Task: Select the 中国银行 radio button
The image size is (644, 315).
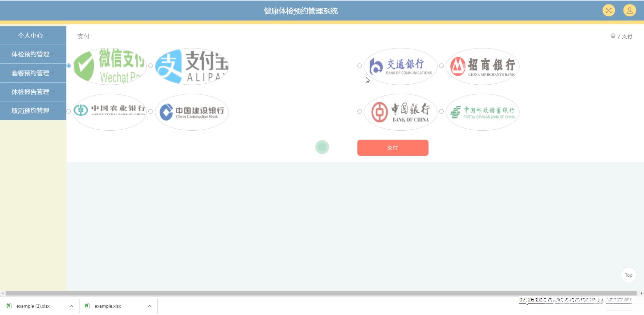Action: coord(359,112)
